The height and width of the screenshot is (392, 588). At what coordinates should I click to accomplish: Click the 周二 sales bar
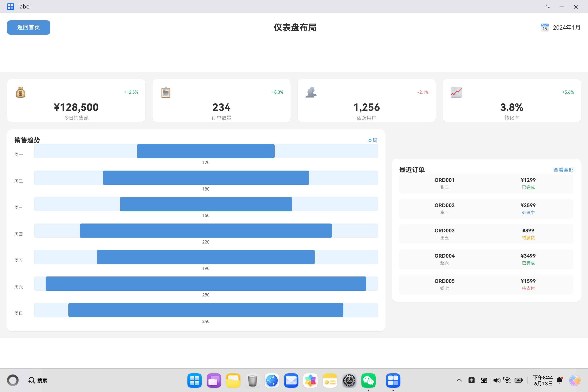click(206, 178)
